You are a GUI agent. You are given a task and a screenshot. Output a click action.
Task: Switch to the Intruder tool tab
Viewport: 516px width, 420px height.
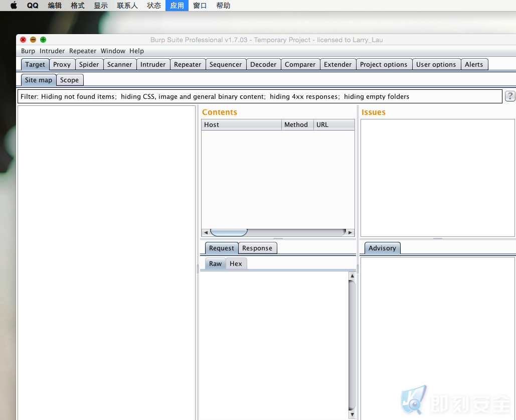coord(153,64)
